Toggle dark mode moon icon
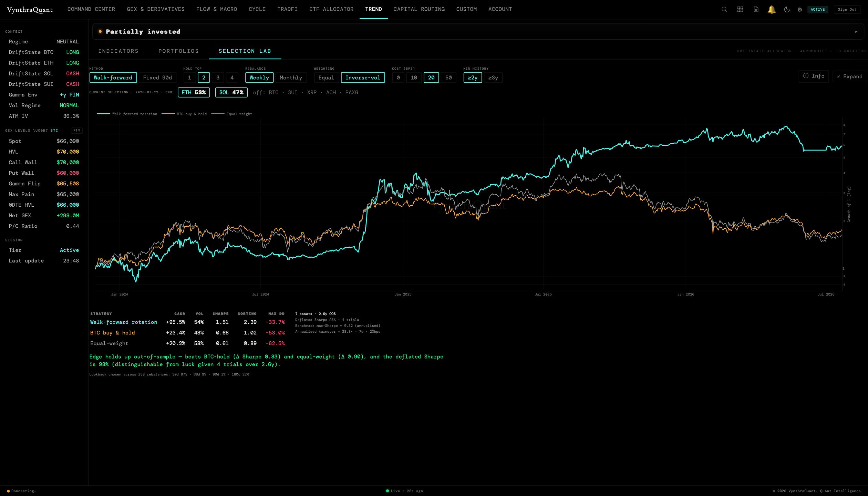868x496 pixels. click(787, 9)
